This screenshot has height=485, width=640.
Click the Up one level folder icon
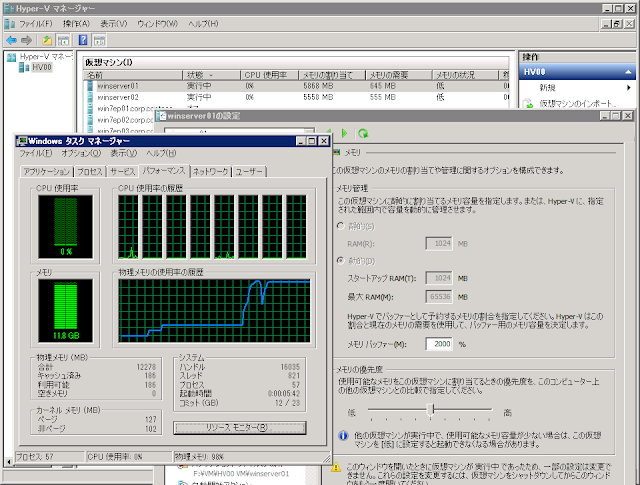pyautogui.click(x=47, y=40)
